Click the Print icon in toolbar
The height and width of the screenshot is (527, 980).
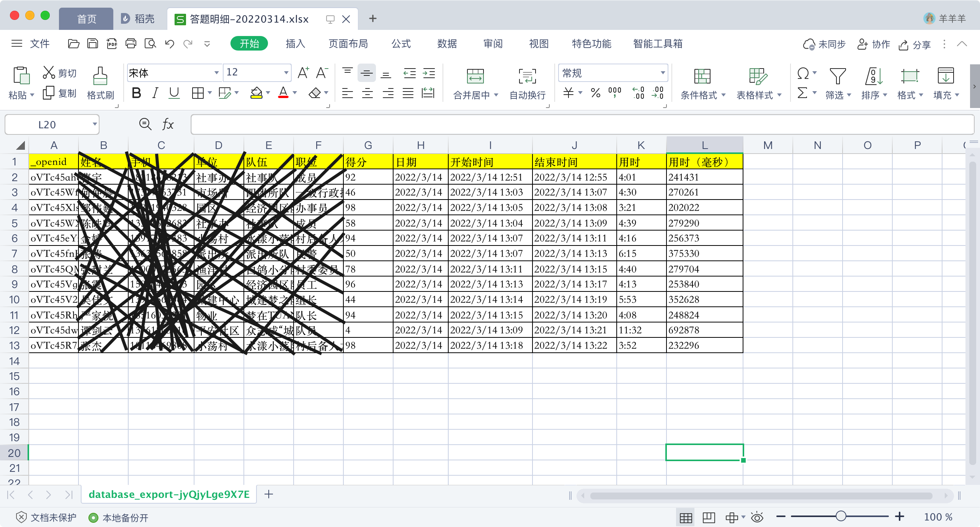[131, 44]
